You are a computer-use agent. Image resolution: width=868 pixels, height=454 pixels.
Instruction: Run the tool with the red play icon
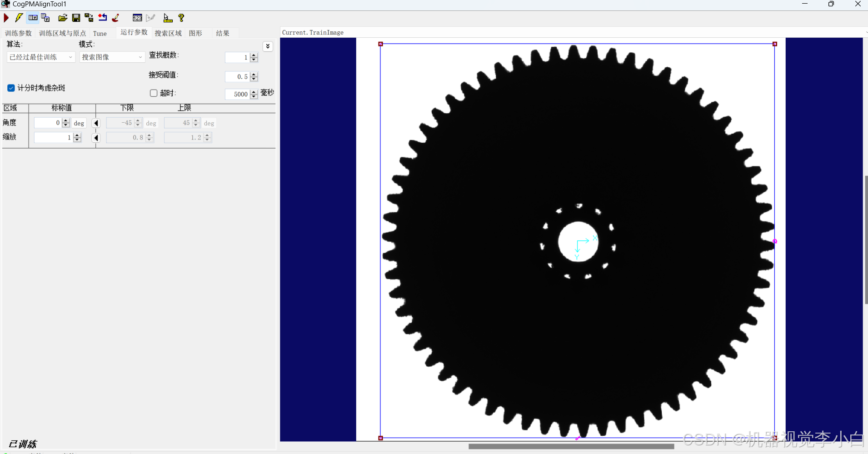click(x=6, y=18)
